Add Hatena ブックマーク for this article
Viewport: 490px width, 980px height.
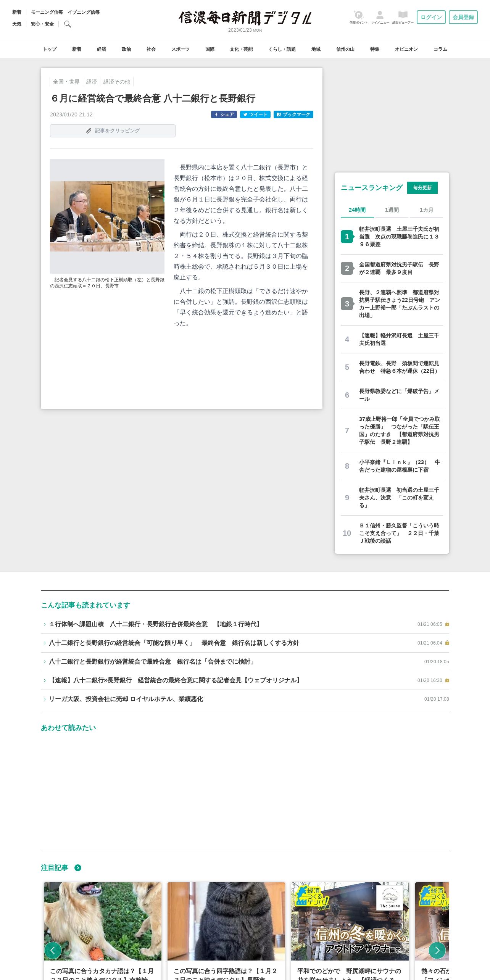293,114
